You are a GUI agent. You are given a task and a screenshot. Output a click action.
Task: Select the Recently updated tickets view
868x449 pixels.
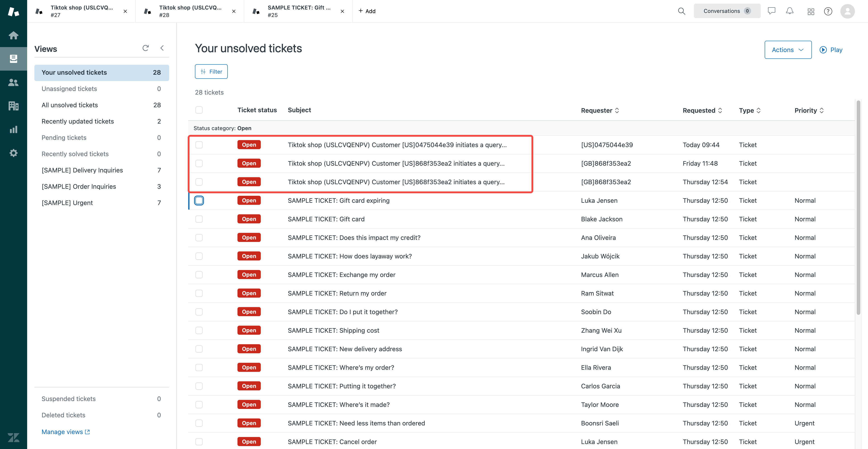coord(78,121)
